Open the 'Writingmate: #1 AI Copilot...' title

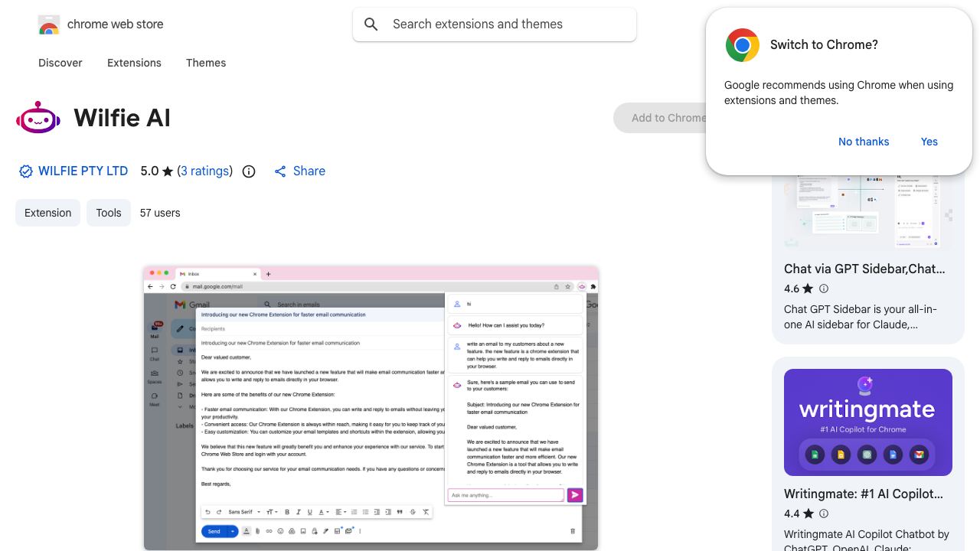pyautogui.click(x=864, y=494)
